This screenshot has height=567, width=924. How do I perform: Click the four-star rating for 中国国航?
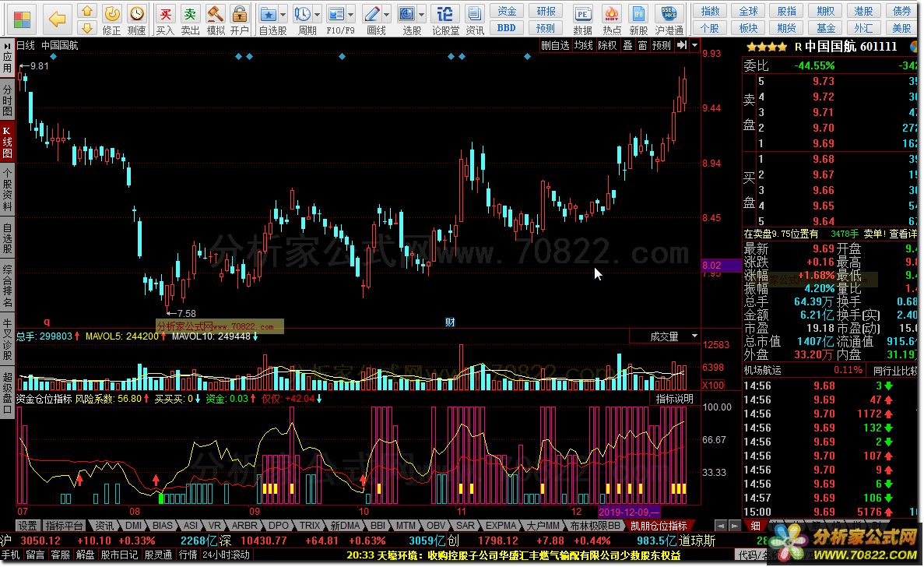pos(766,48)
